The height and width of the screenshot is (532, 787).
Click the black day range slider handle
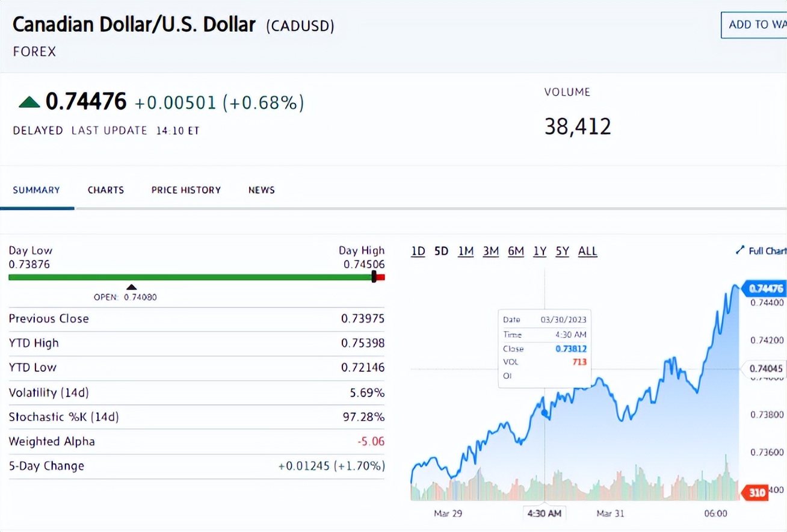tap(374, 277)
